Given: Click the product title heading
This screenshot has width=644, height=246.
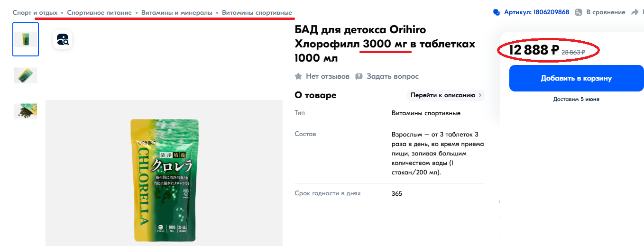Looking at the screenshot, I should [385, 44].
